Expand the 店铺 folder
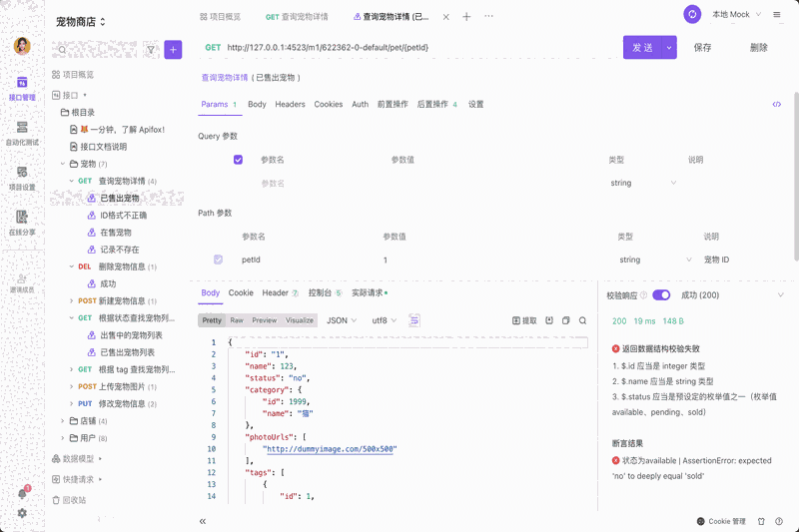The image size is (799, 532). (63, 421)
